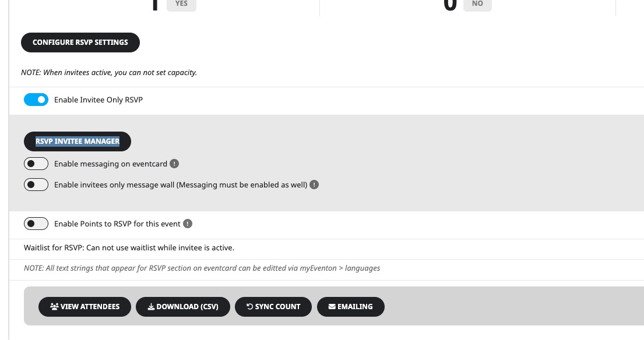
Task: Click info icon next to Points to RSVP
Action: click(x=188, y=224)
